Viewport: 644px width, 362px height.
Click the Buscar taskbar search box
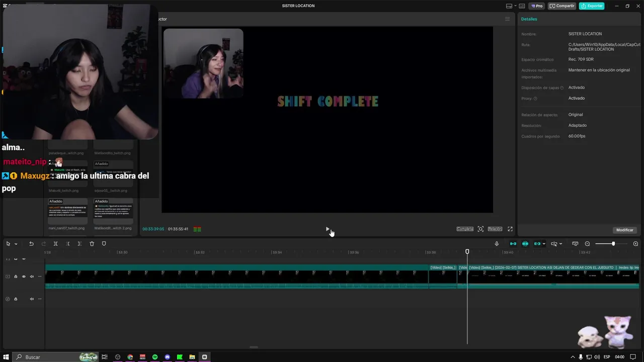point(55,357)
